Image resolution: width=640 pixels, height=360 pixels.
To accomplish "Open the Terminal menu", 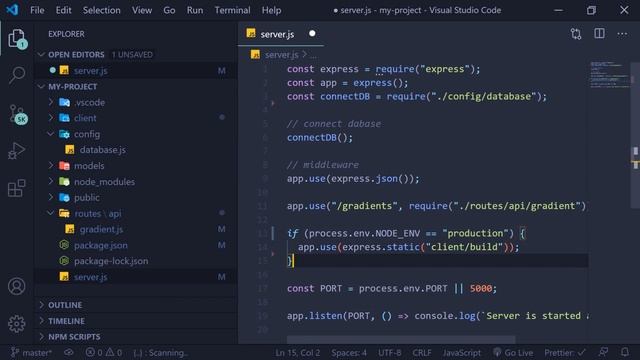I will tap(232, 10).
